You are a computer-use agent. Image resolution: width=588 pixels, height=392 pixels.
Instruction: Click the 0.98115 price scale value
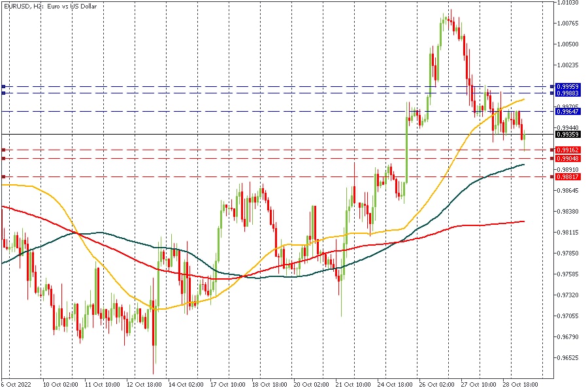[x=568, y=233]
